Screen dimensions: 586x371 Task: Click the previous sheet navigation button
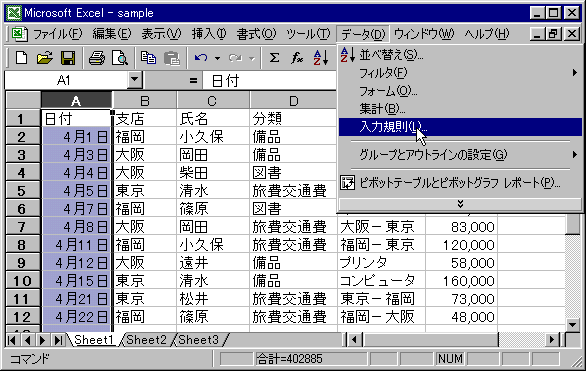coord(27,340)
